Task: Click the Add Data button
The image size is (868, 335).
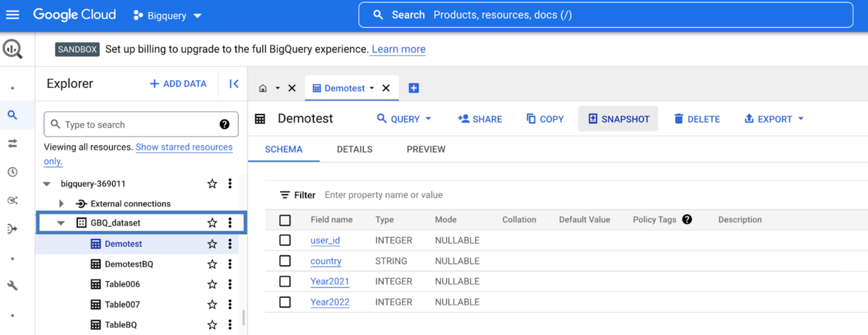Action: point(178,84)
